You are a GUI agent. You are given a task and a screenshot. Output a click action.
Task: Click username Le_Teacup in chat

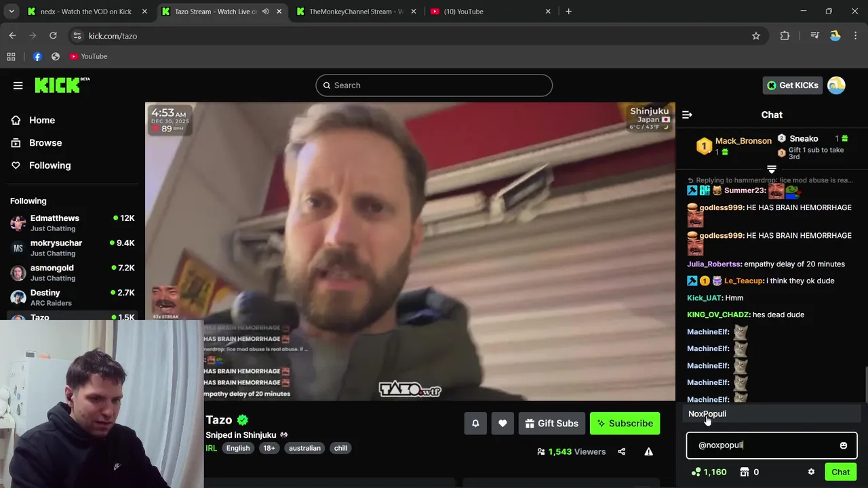pos(744,281)
